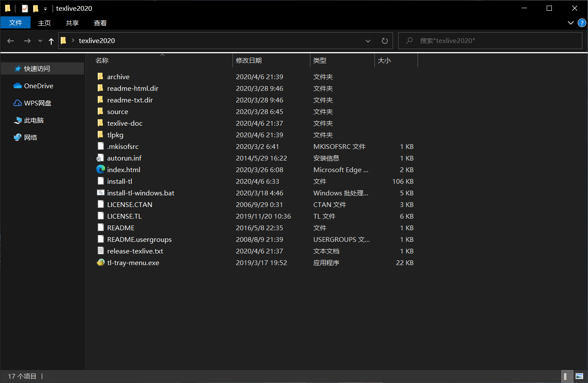Open the recent locations dropdown arrow
588x383 pixels.
coord(40,40)
